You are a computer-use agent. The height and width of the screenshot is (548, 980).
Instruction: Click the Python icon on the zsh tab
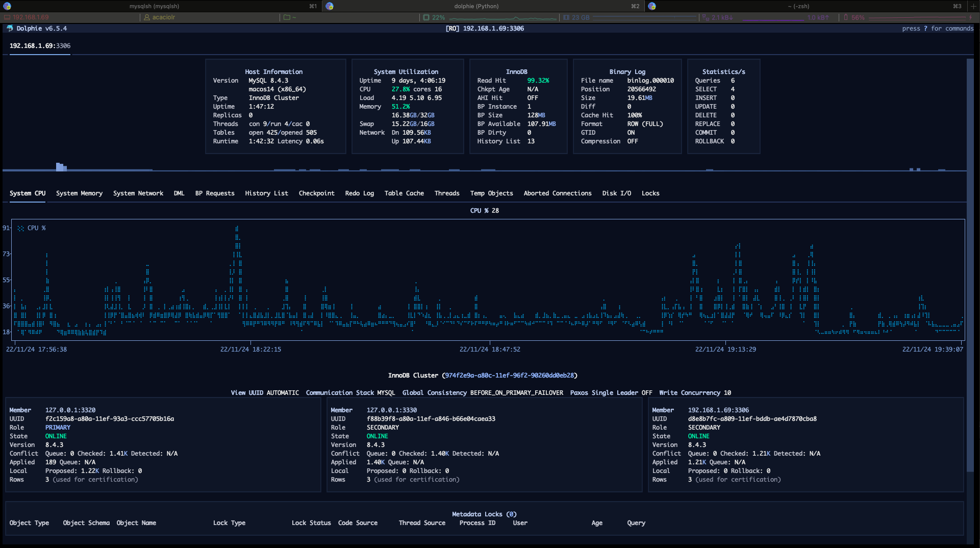pos(652,6)
